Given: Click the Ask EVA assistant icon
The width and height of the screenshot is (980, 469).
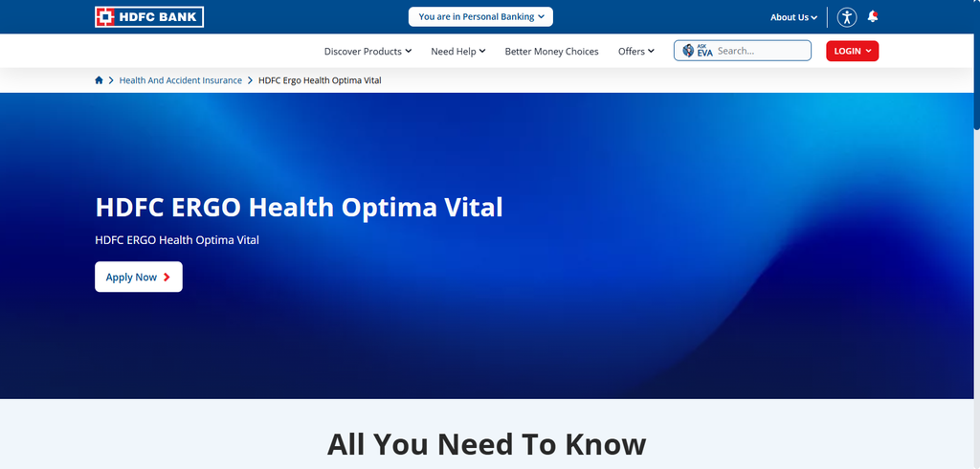Looking at the screenshot, I should [x=698, y=51].
